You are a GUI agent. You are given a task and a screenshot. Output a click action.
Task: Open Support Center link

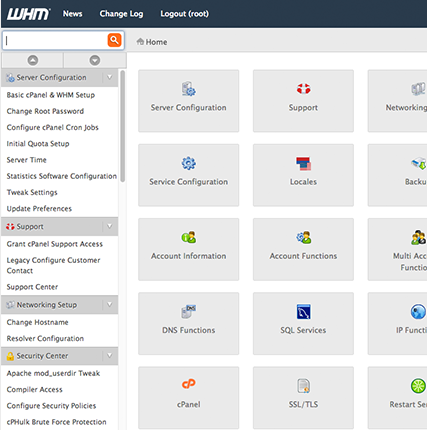click(32, 287)
